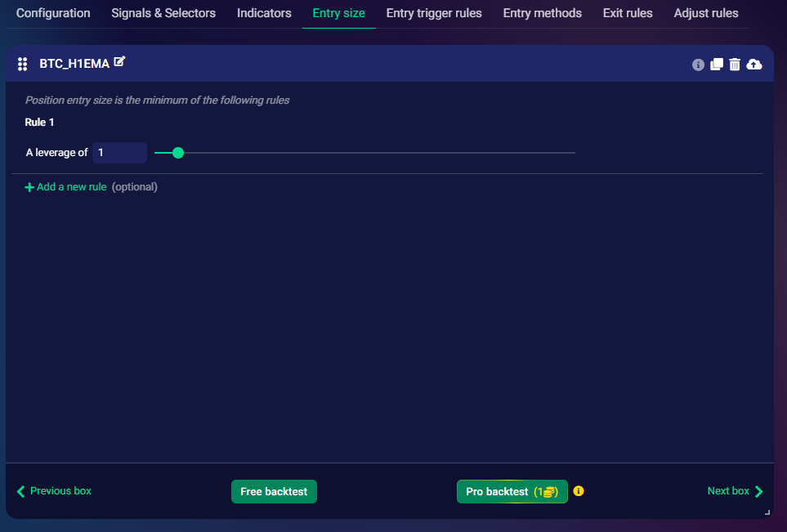787x532 pixels.
Task: Open the Adjust rules tab
Action: (x=706, y=13)
